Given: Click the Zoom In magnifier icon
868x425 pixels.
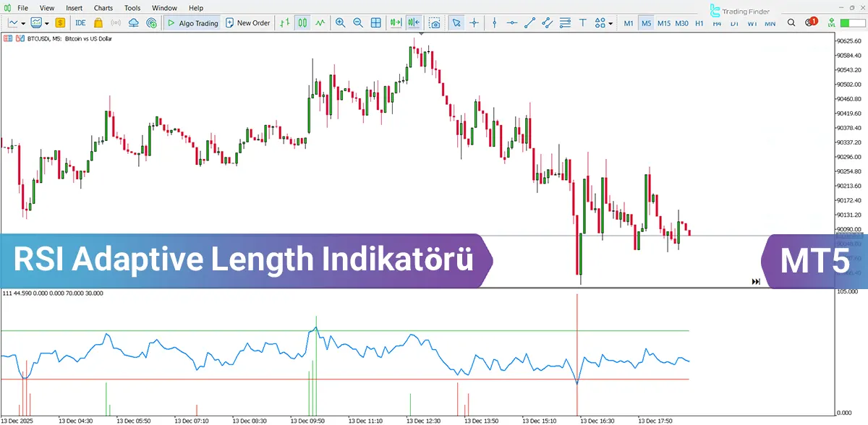Looking at the screenshot, I should pos(340,22).
